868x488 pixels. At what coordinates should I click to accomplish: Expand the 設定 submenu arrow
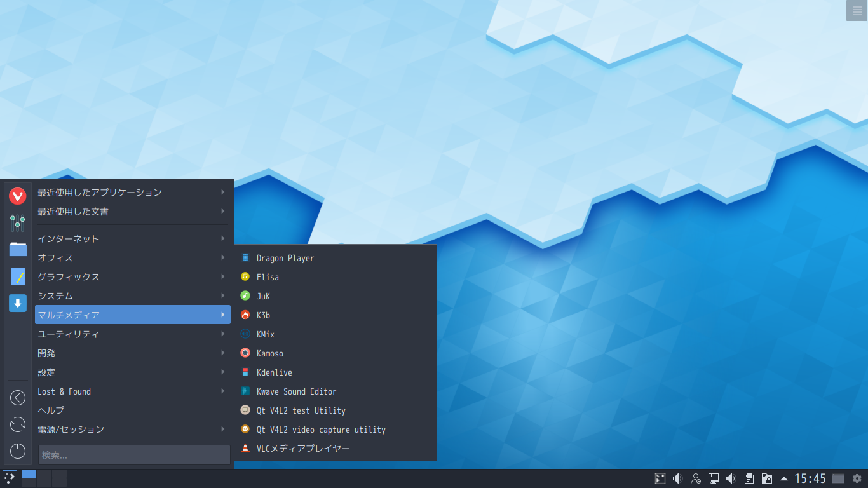tap(223, 372)
